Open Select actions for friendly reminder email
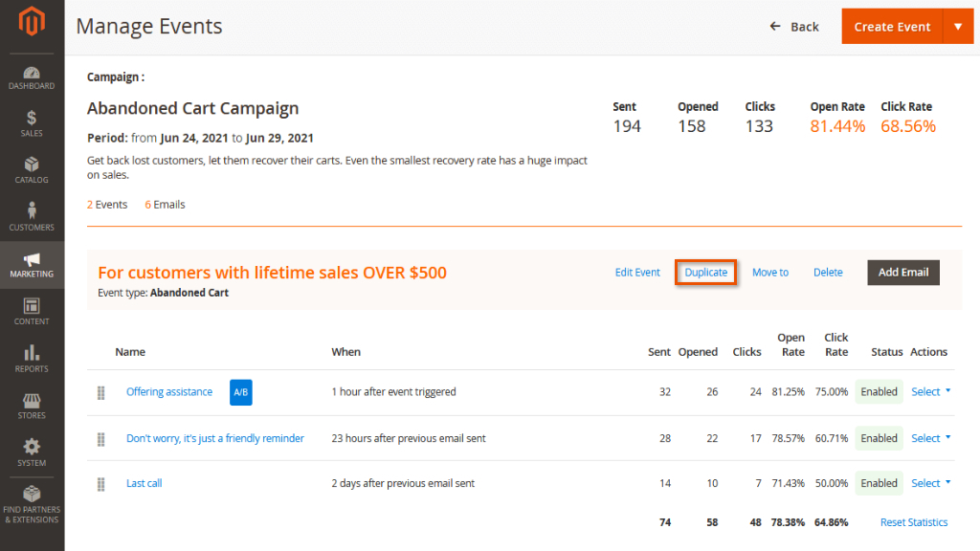This screenshot has width=980, height=551. (x=930, y=438)
